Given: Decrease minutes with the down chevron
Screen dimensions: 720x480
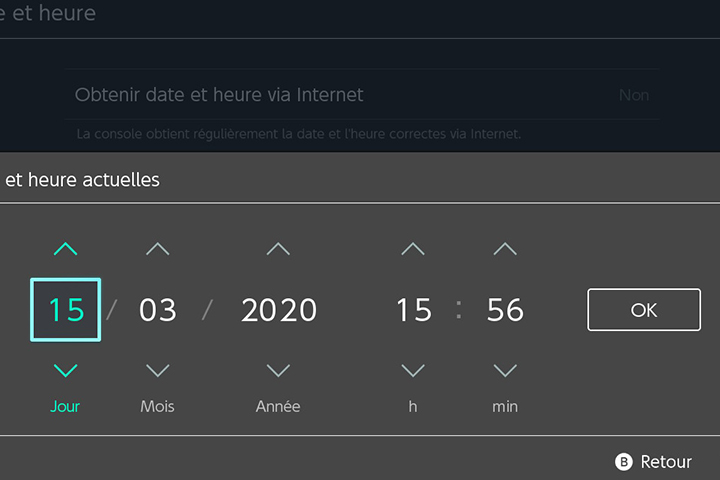Looking at the screenshot, I should 505,371.
